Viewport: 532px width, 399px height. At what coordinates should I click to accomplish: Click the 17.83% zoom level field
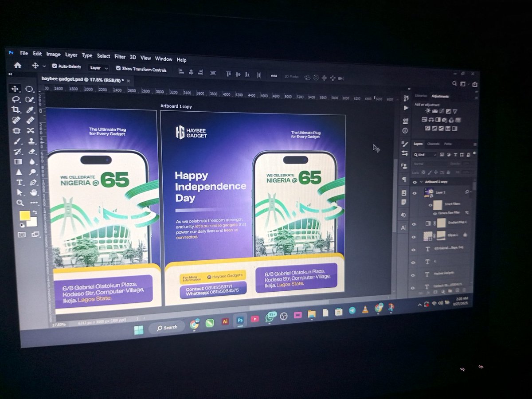tap(59, 325)
